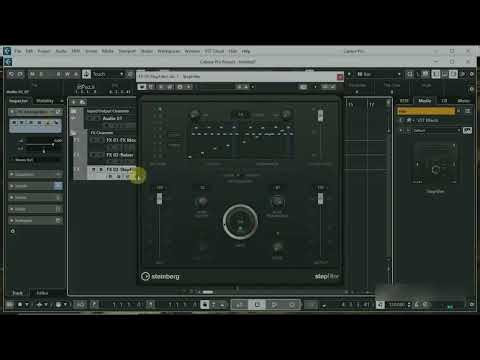
Task: Open the File menu
Action: pyautogui.click(x=18, y=51)
